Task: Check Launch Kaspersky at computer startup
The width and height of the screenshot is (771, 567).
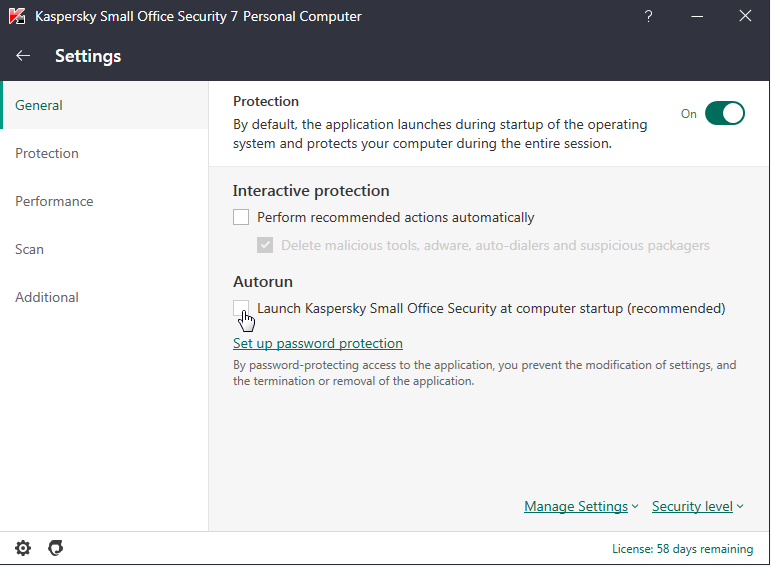Action: click(x=241, y=308)
